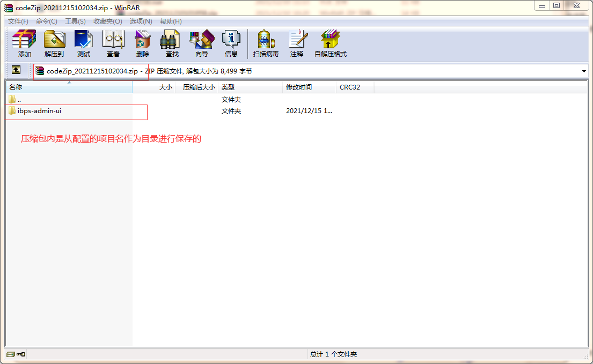Run the 测试 (Test) archive tool
Viewport: 593px width, 364px height.
pyautogui.click(x=83, y=43)
